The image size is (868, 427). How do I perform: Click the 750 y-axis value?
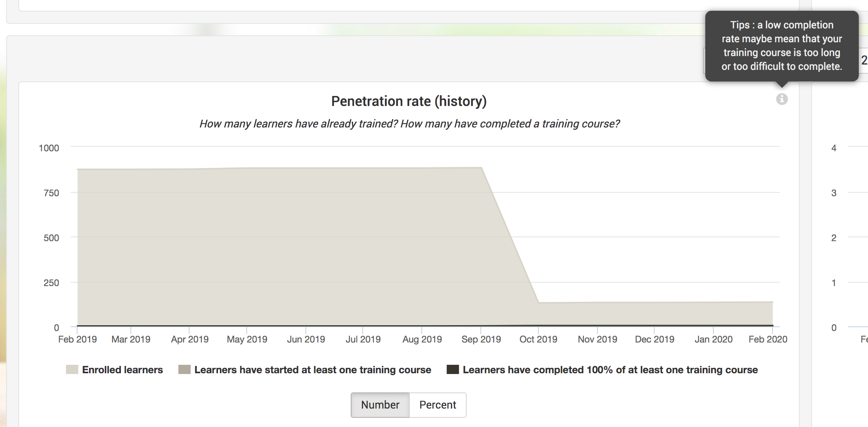(x=51, y=193)
